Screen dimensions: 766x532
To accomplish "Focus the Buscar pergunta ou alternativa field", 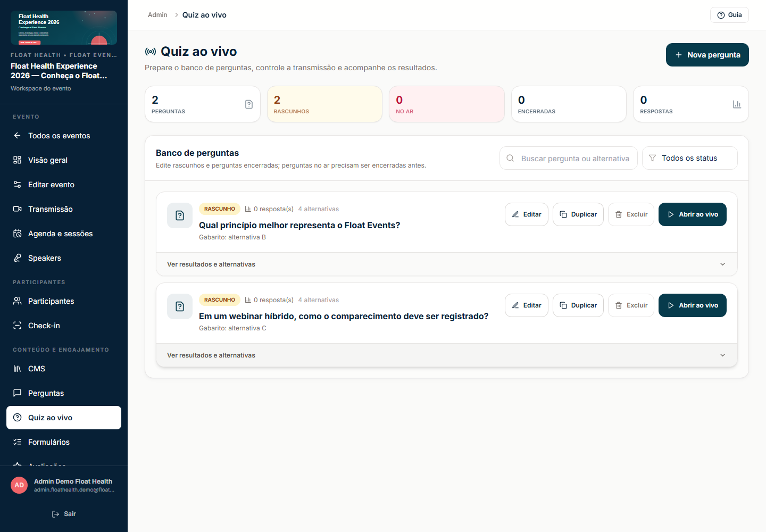I will (569, 158).
